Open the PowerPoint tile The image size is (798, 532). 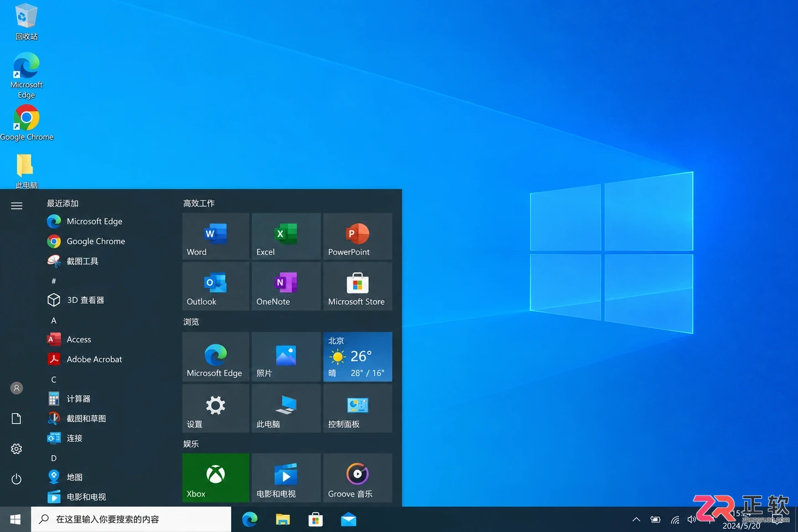pyautogui.click(x=357, y=236)
